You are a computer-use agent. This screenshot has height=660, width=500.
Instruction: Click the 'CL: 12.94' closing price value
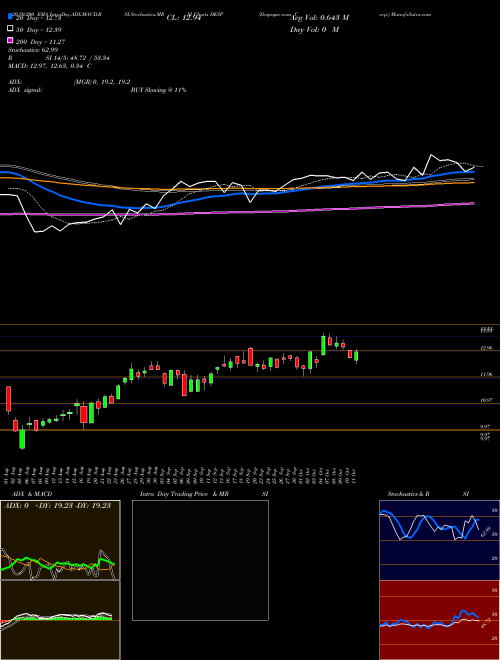(183, 18)
